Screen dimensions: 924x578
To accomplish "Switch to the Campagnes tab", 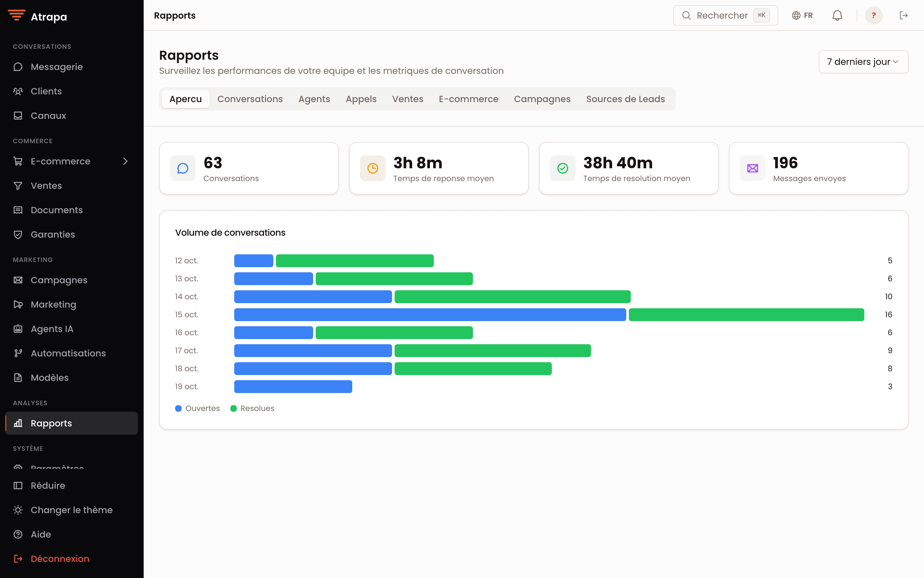I will click(542, 99).
